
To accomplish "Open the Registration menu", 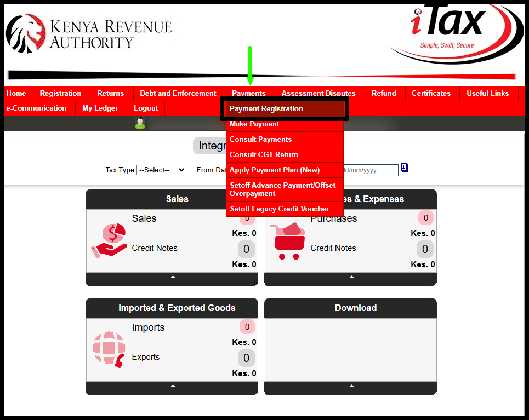I will click(60, 94).
